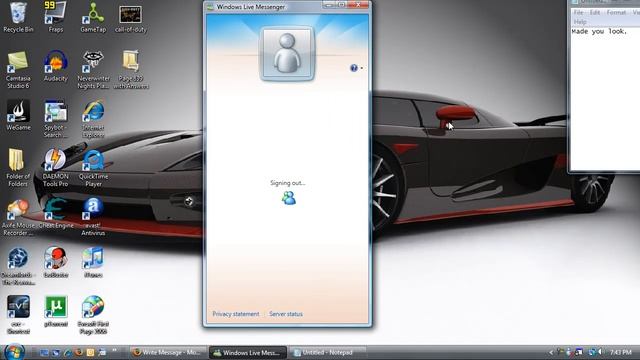The height and width of the screenshot is (360, 640).
Task: Switch to Write Message taskbar button
Action: pyautogui.click(x=167, y=352)
